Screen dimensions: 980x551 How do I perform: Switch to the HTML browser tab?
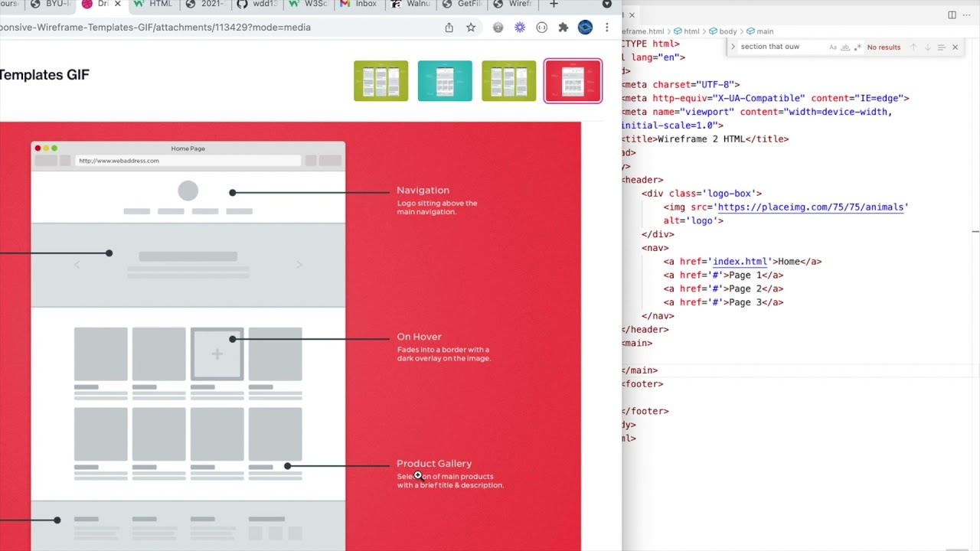click(x=153, y=4)
